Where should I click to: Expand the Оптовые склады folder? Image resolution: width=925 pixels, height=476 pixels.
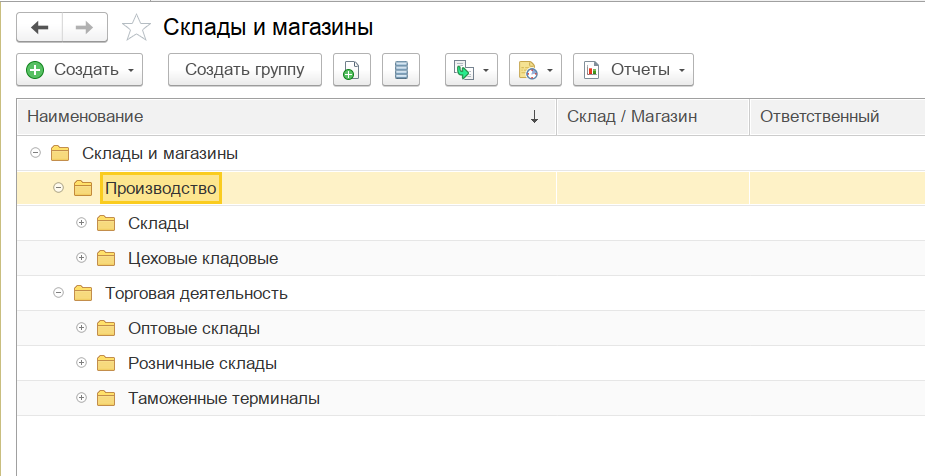(82, 328)
